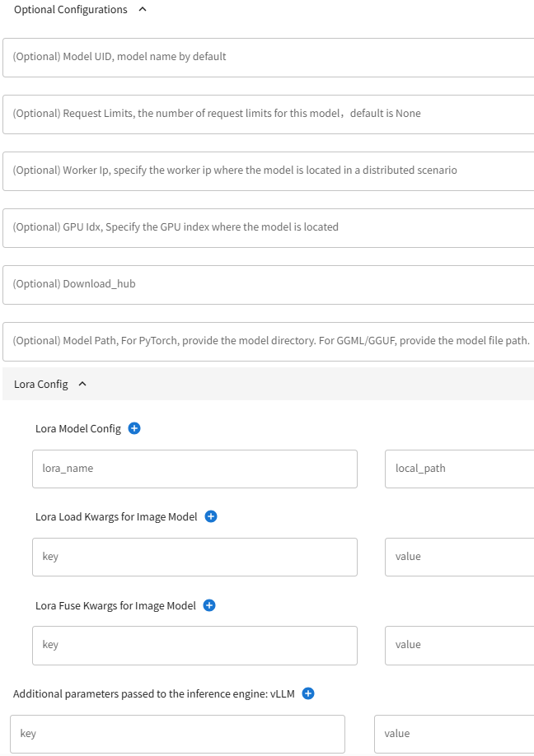Focus the vLLM additional parameters value field

[454, 735]
